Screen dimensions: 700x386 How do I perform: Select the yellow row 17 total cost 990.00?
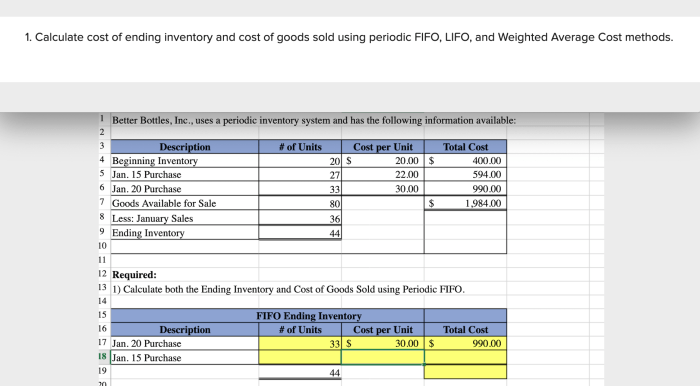click(465, 343)
